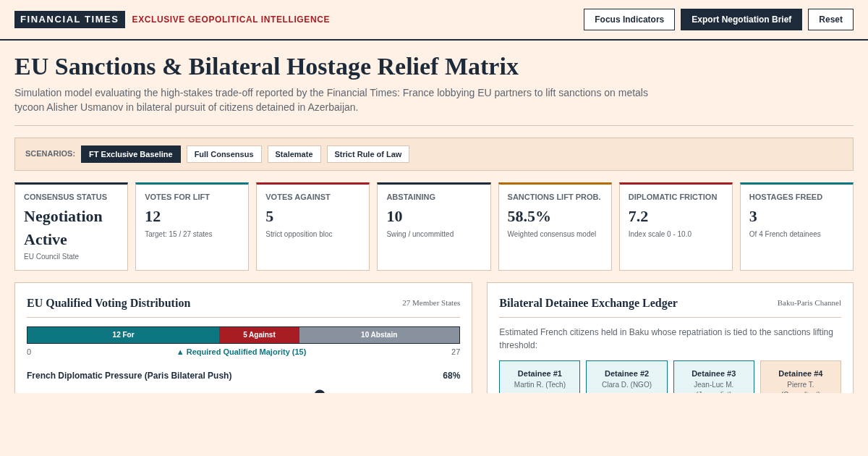
Task: Click the Strict opposition bloc note
Action: [299, 235]
